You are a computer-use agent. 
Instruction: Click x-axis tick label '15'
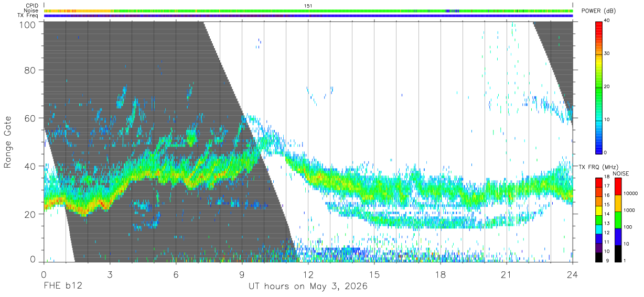pyautogui.click(x=374, y=274)
